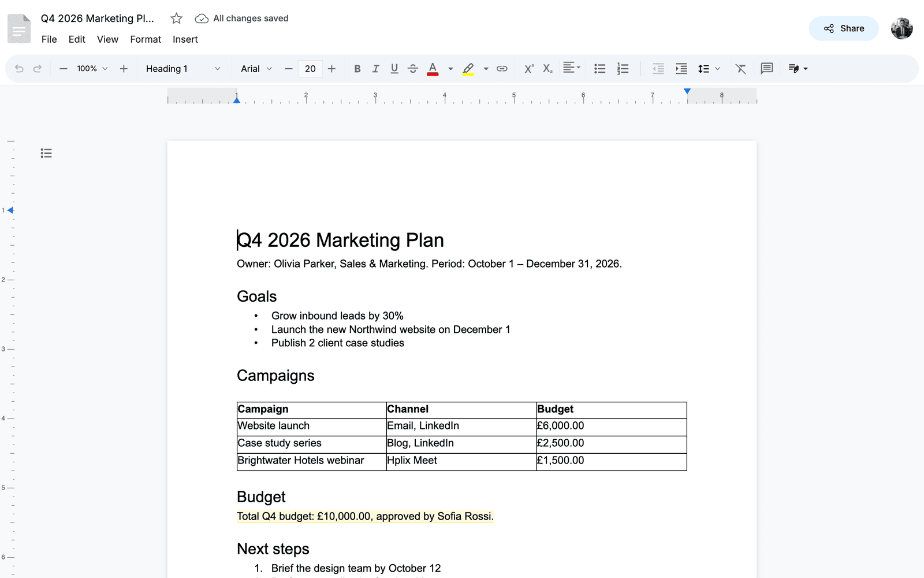Click the Undo arrow icon

19,69
